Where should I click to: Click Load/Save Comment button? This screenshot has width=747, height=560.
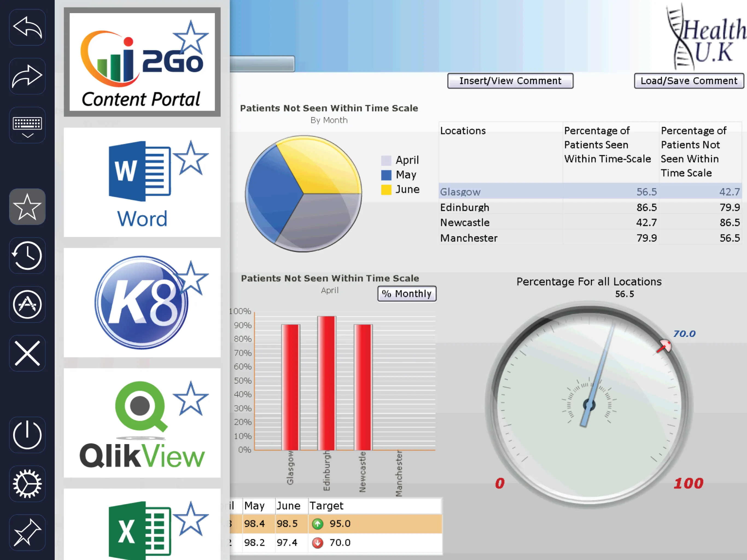689,81
